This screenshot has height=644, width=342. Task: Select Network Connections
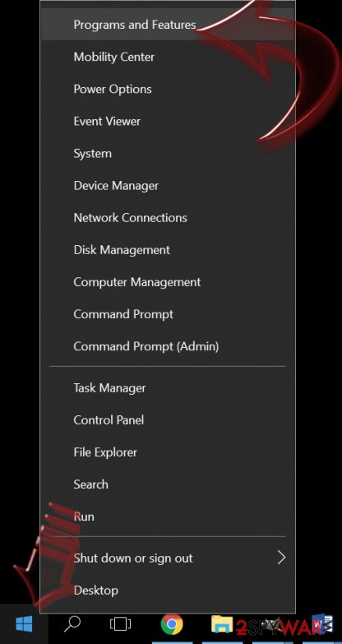[x=168, y=218]
